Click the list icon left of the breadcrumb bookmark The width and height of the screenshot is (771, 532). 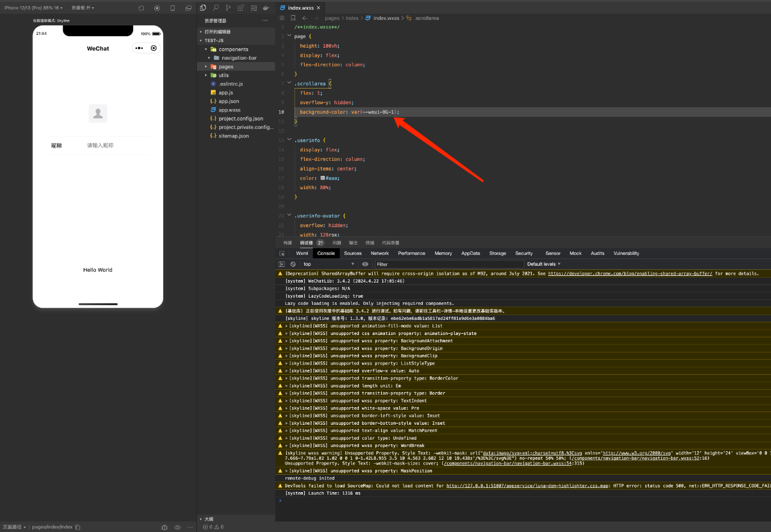pos(282,18)
